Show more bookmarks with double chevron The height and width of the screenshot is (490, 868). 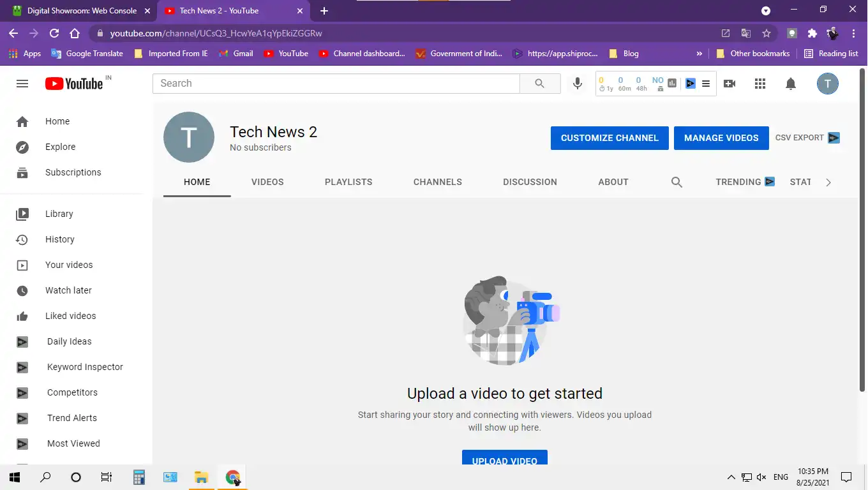point(700,54)
